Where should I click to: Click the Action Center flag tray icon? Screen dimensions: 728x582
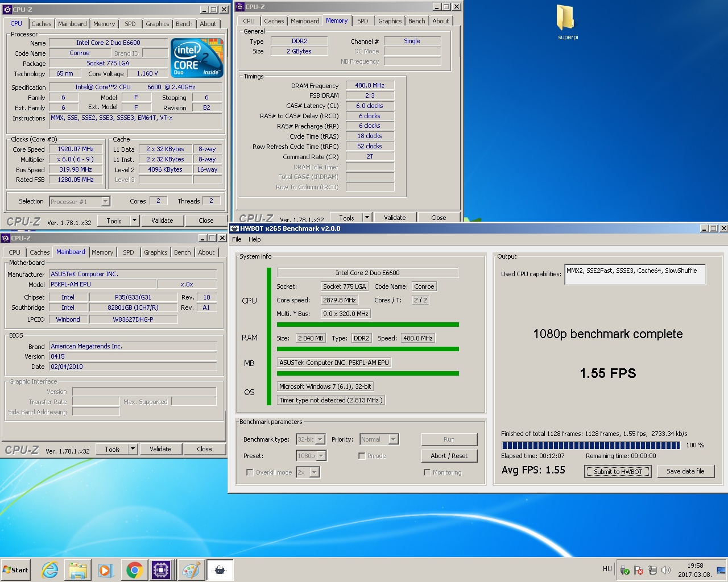pyautogui.click(x=639, y=570)
